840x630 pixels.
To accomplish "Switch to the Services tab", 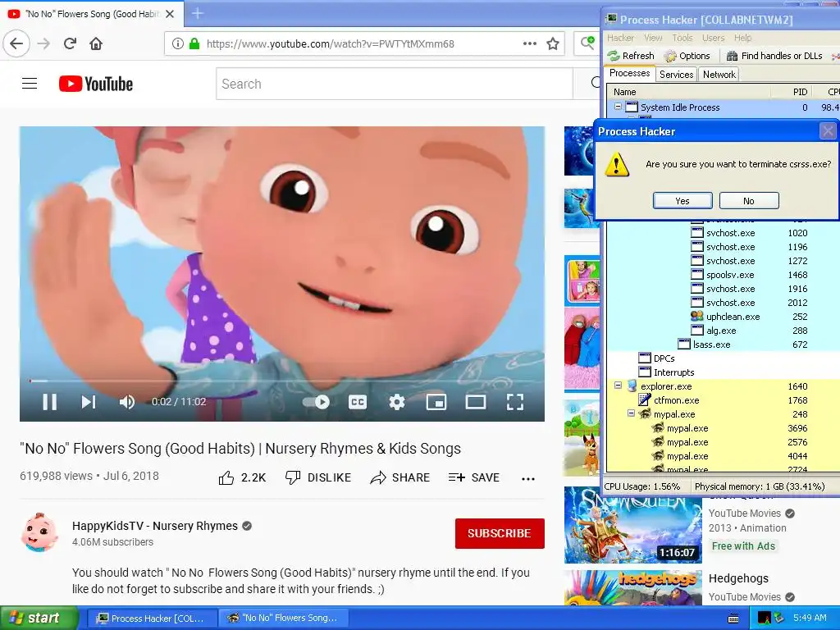I will coord(676,75).
